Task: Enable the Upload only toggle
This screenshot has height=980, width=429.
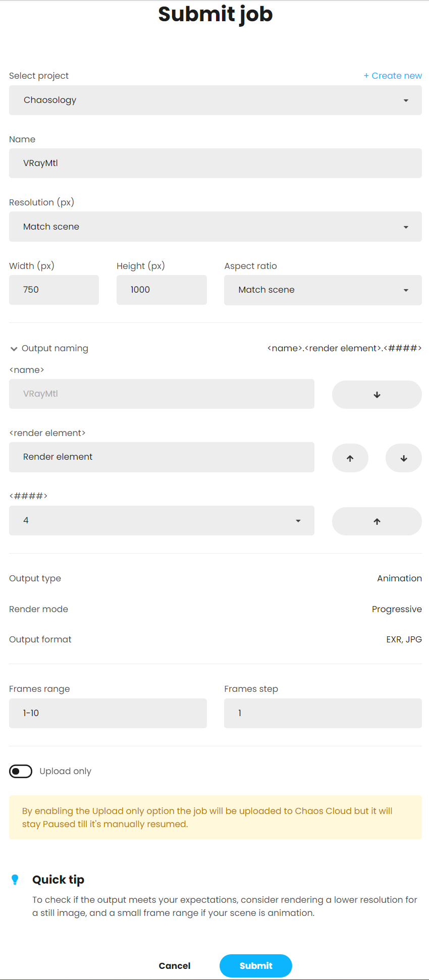Action: coord(20,771)
